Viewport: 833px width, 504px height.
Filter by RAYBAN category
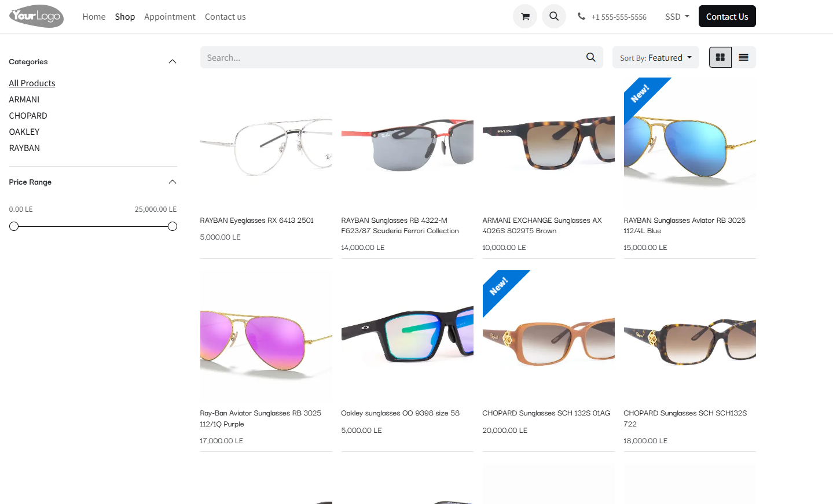click(24, 148)
